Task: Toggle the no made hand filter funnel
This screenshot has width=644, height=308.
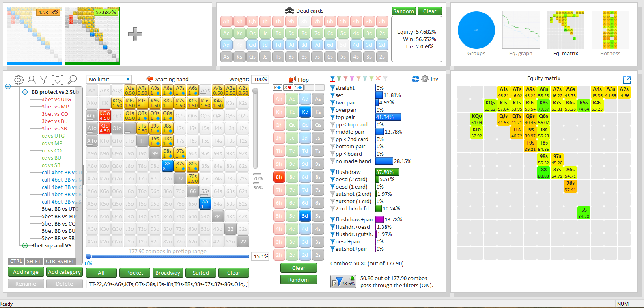Action: pyautogui.click(x=333, y=161)
